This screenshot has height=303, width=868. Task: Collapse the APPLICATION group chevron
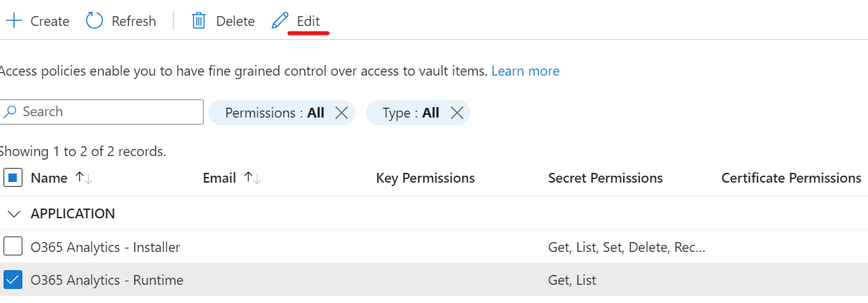point(13,213)
